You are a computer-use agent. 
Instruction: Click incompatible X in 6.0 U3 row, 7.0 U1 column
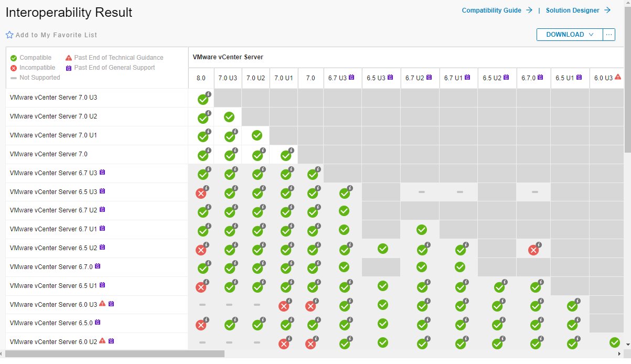284,306
